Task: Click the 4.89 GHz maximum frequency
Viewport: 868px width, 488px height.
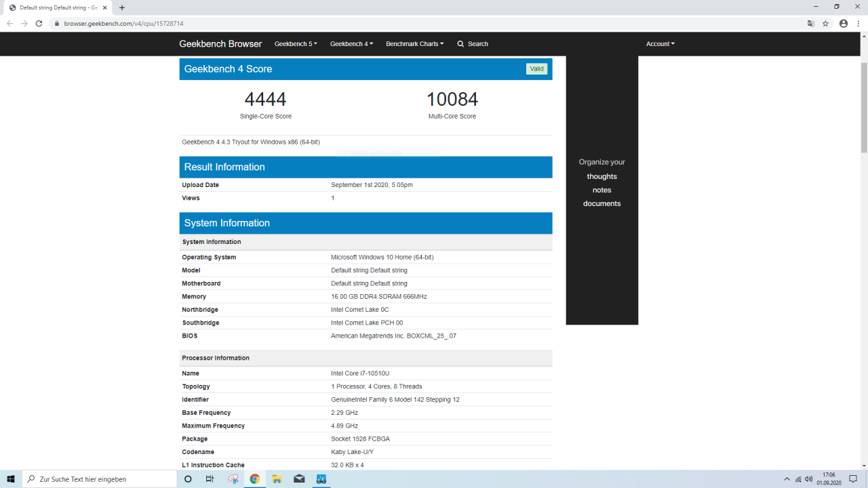Action: (x=344, y=426)
